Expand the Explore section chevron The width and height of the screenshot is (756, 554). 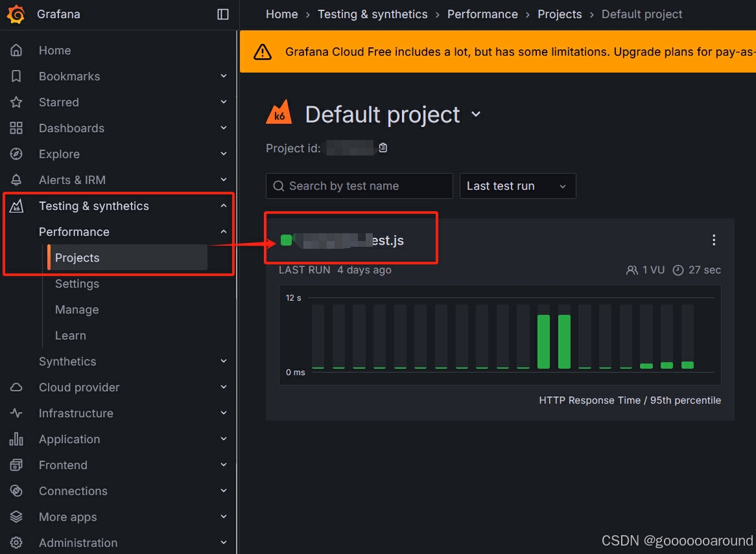pyautogui.click(x=223, y=154)
